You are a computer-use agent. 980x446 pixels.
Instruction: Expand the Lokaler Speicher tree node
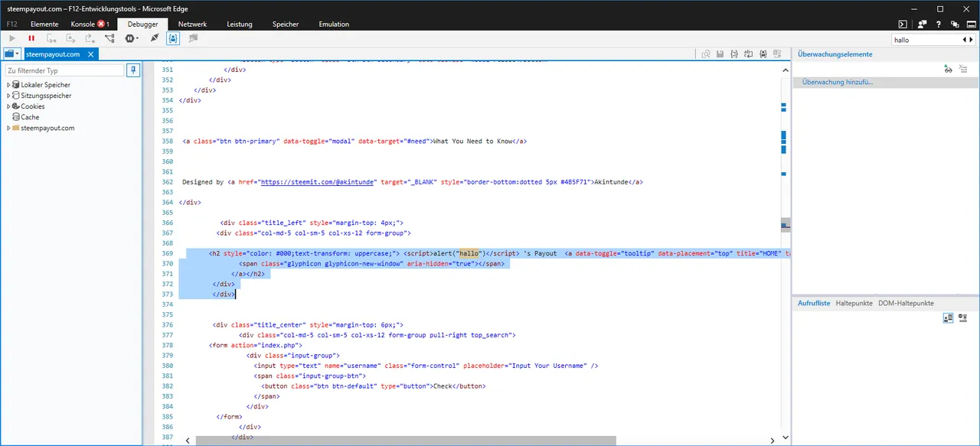(x=8, y=85)
